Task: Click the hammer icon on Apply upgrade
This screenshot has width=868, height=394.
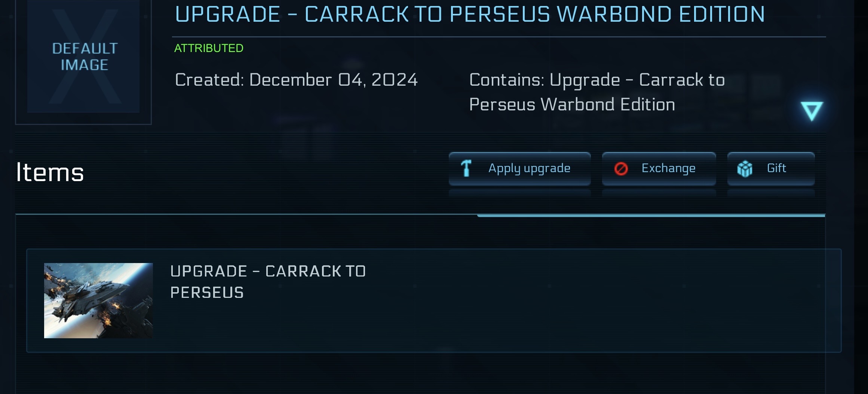Action: tap(466, 168)
